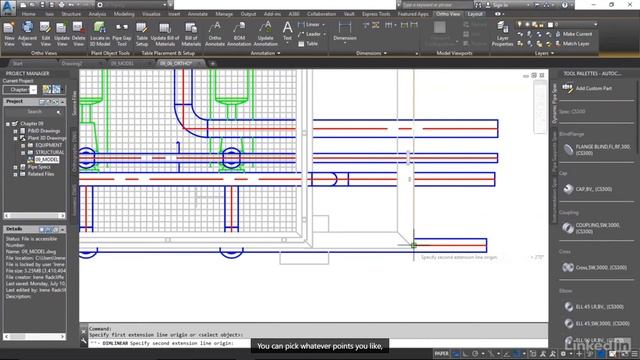Click the New View ribbon icon

click(9, 33)
